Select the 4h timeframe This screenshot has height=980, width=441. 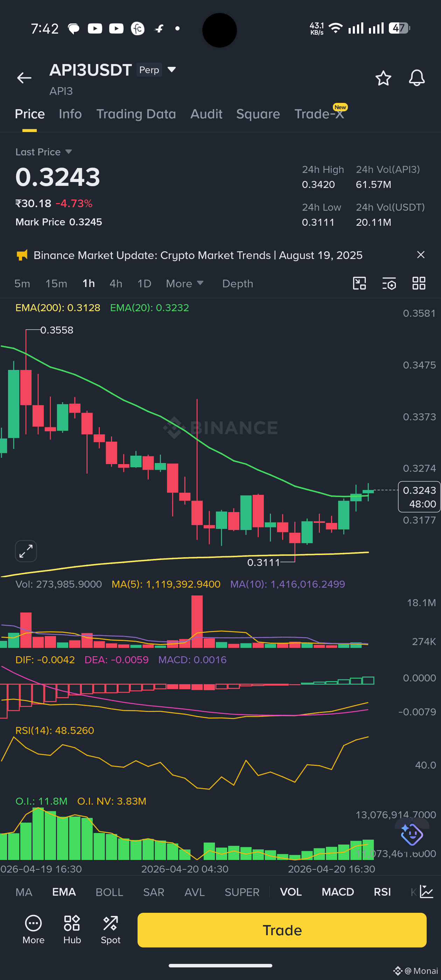click(115, 283)
